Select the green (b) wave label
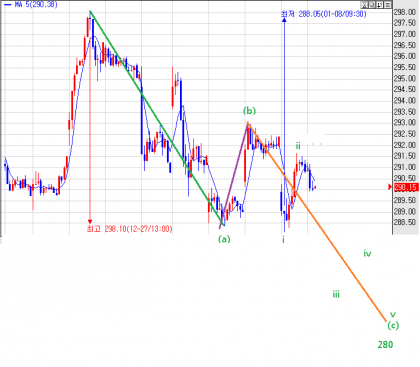This screenshot has height=367, width=420. coord(249,110)
